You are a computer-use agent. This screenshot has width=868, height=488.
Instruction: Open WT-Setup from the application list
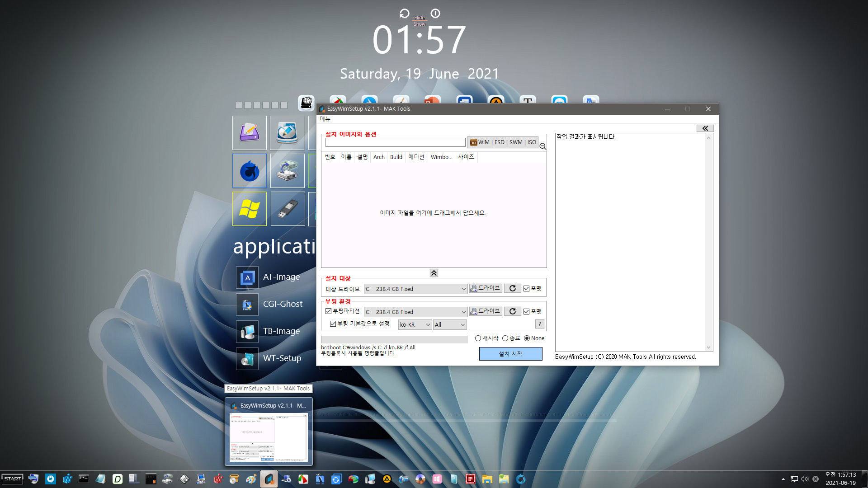pos(269,358)
